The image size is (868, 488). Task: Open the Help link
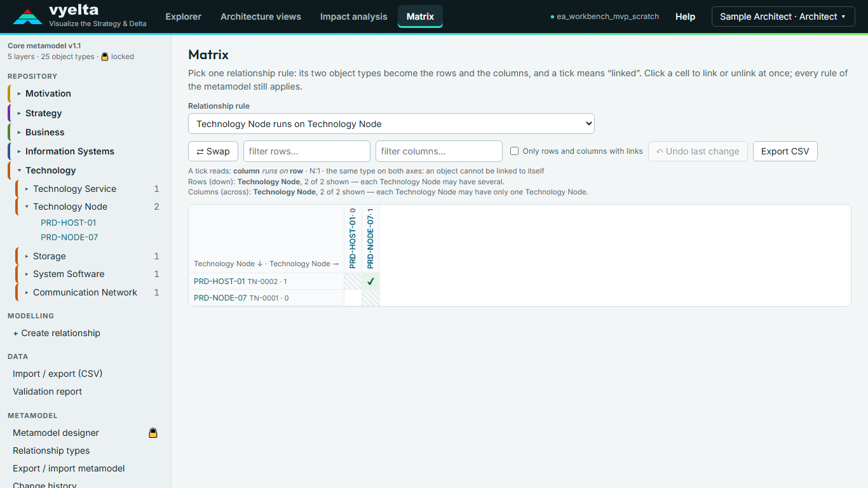[x=685, y=17]
